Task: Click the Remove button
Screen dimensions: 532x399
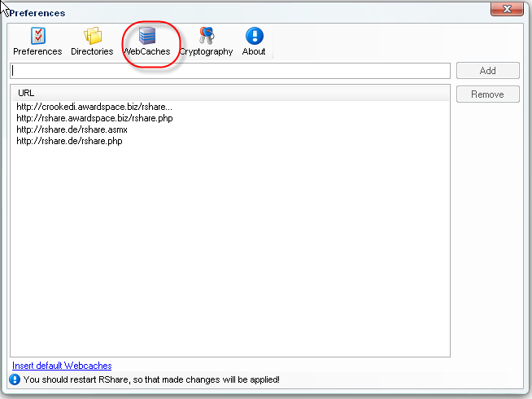Action: pos(487,94)
